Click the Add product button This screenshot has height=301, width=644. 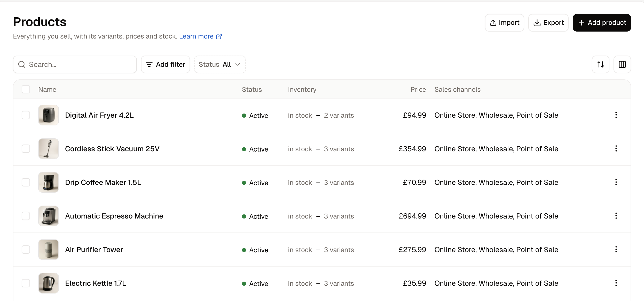(602, 23)
